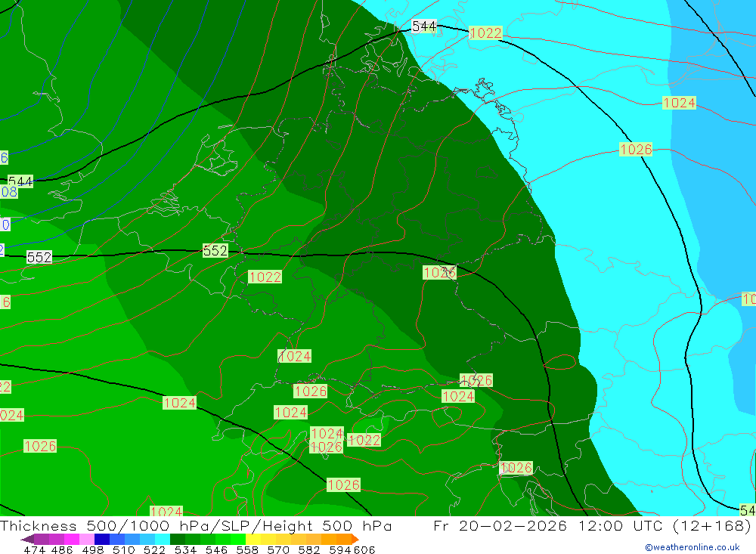Click the 1024 pressure label in upper right
756x554 pixels.
(x=679, y=103)
